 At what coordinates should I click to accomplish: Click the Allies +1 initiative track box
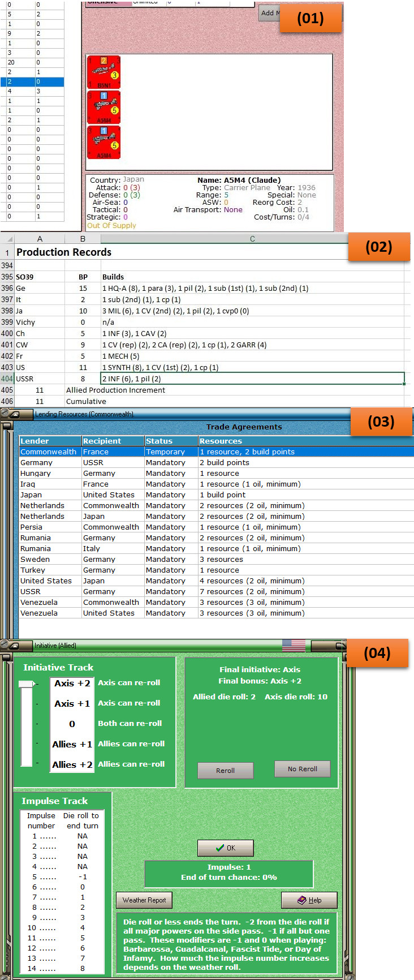pos(72,744)
